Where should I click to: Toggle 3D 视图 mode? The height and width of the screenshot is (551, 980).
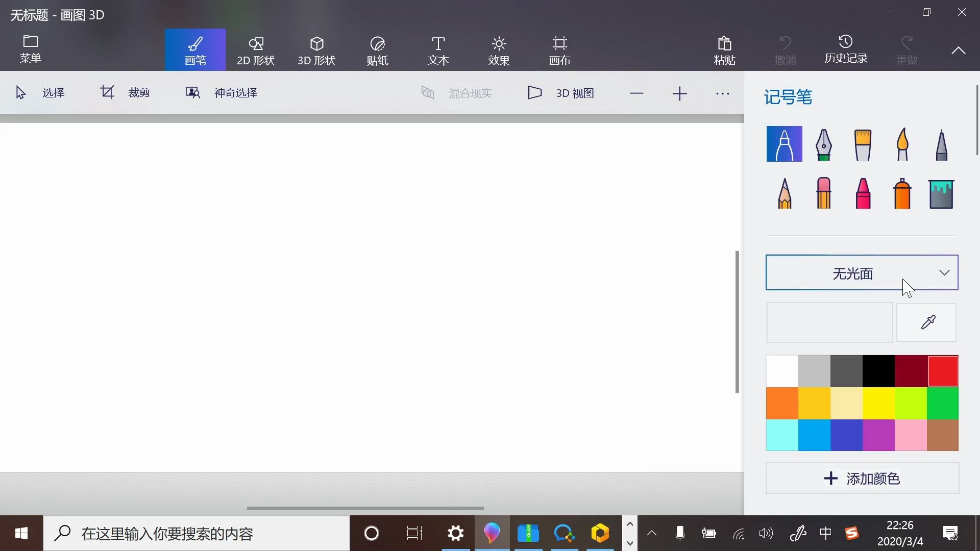click(560, 93)
